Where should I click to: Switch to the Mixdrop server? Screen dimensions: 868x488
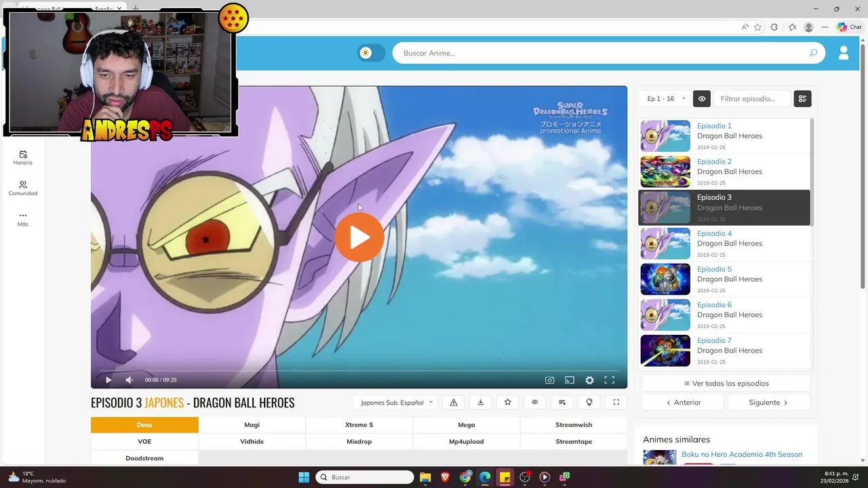(359, 442)
